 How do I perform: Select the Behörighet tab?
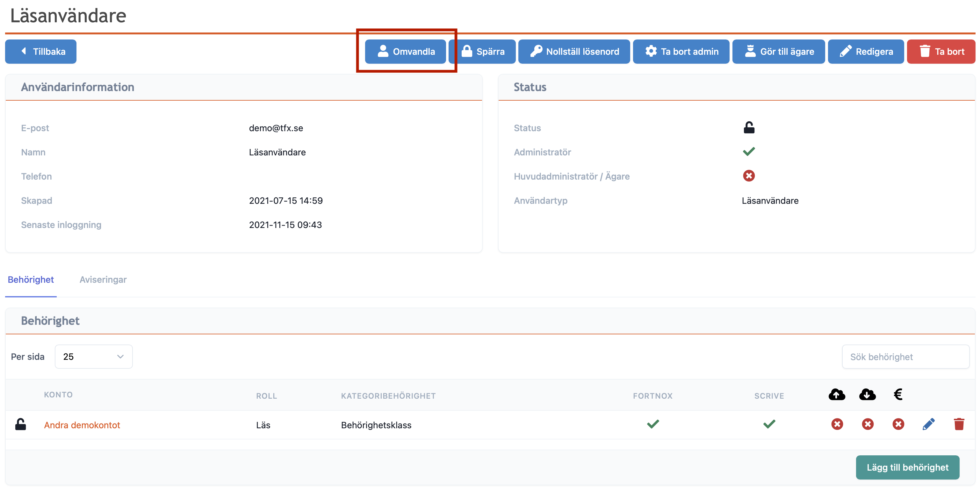[x=31, y=280]
